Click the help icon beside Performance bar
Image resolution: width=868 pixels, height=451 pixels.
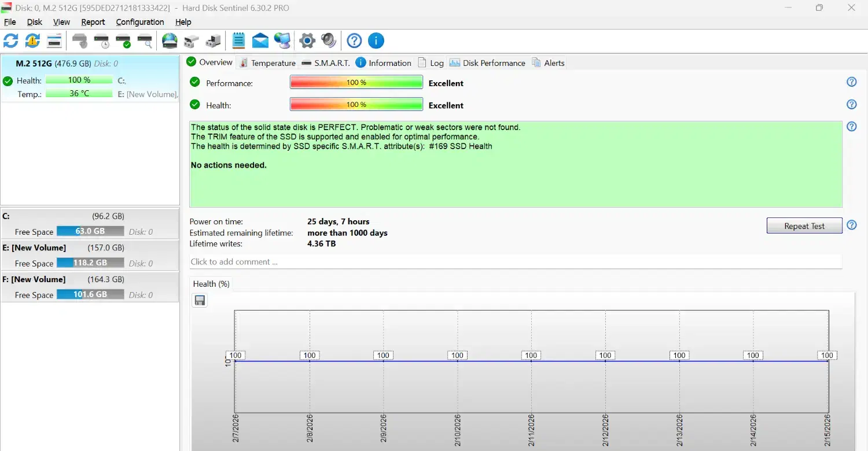(x=851, y=82)
